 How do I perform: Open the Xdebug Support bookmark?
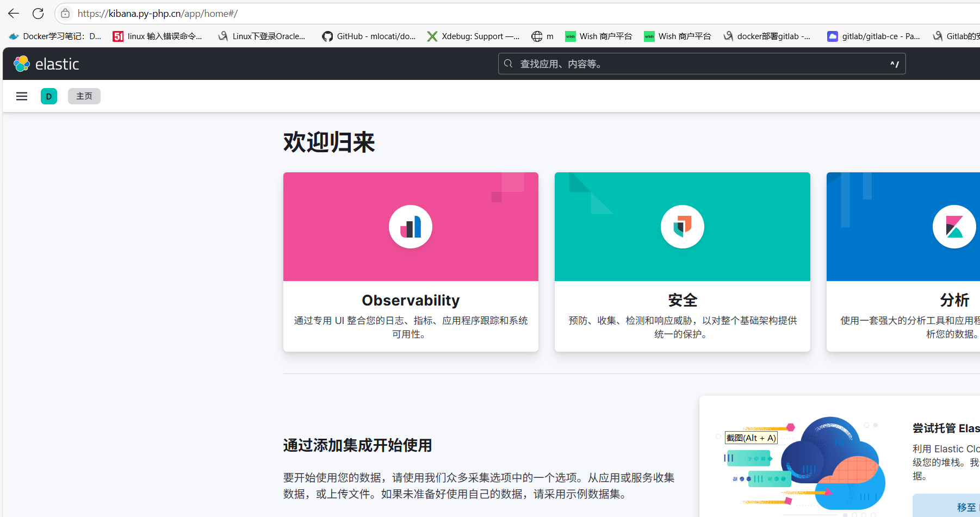473,36
